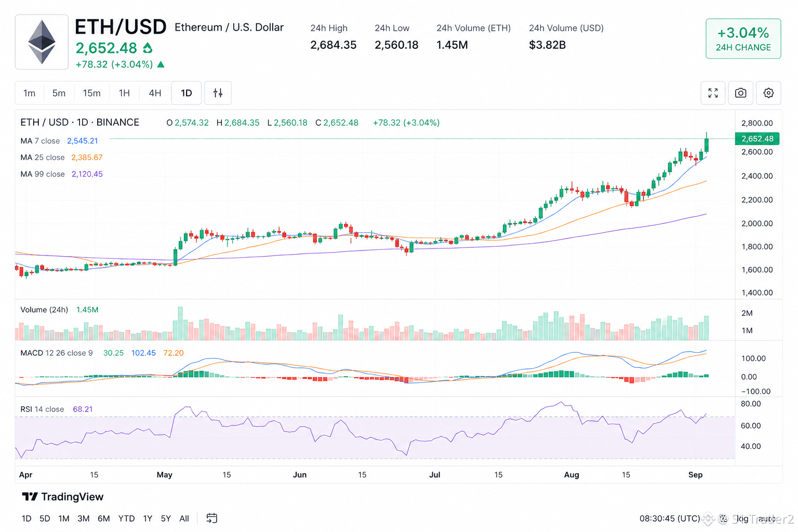This screenshot has height=532, width=798.
Task: Toggle auto scale
Action: click(x=766, y=518)
